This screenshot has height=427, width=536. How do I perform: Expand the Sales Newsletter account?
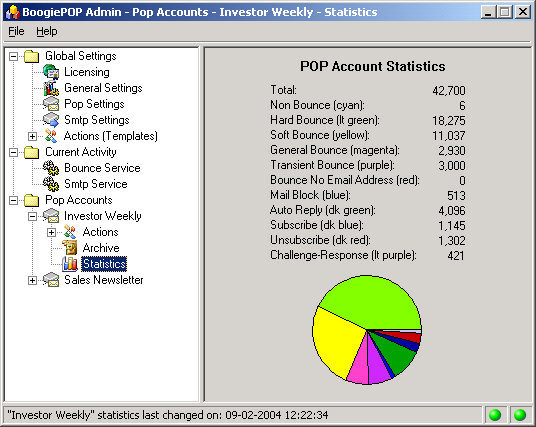(32, 281)
